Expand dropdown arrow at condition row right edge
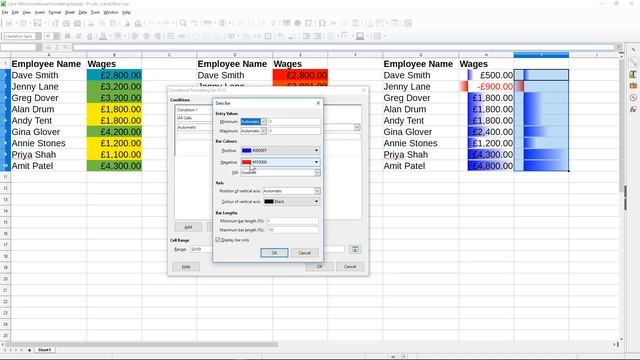Screen dimensions: 640x360 click(x=357, y=127)
